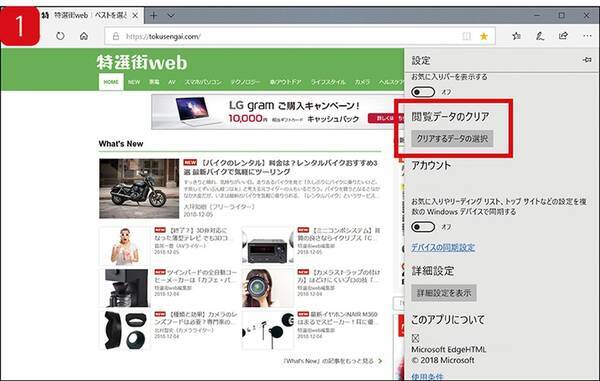The height and width of the screenshot is (381, 600).
Task: Open the more options ellipsis menu
Action: pyautogui.click(x=587, y=36)
